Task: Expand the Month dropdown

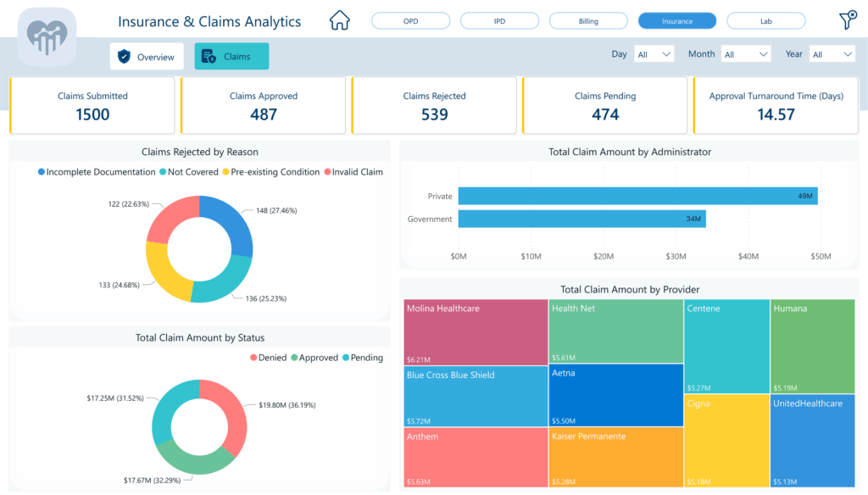Action: tap(745, 53)
